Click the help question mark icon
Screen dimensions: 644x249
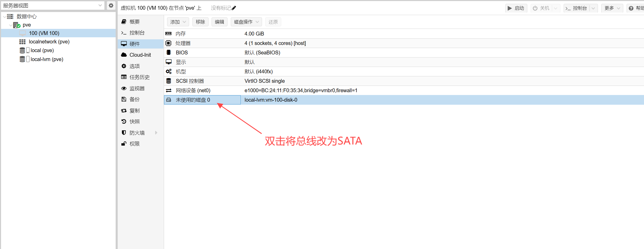tap(631, 8)
